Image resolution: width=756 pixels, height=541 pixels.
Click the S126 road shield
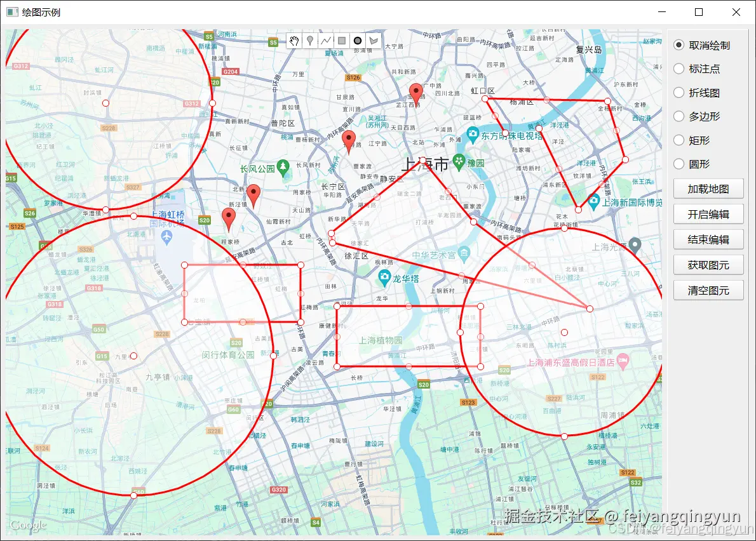click(353, 77)
